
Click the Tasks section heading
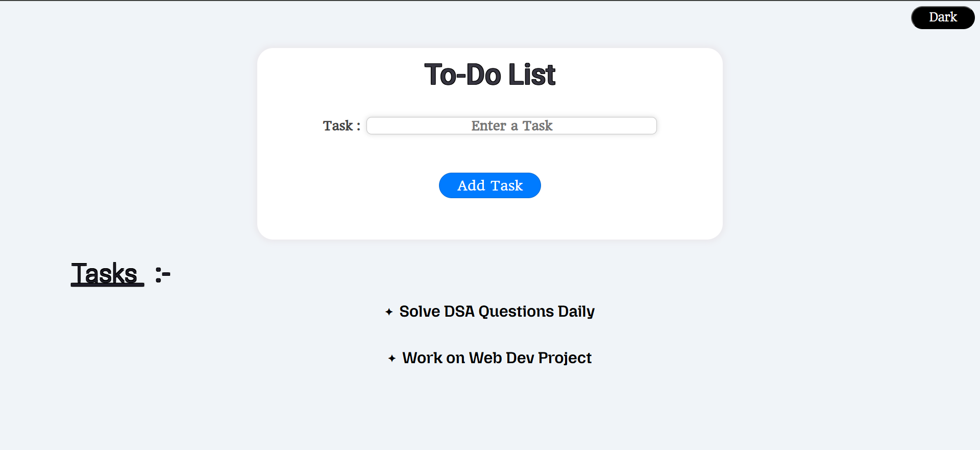[107, 274]
